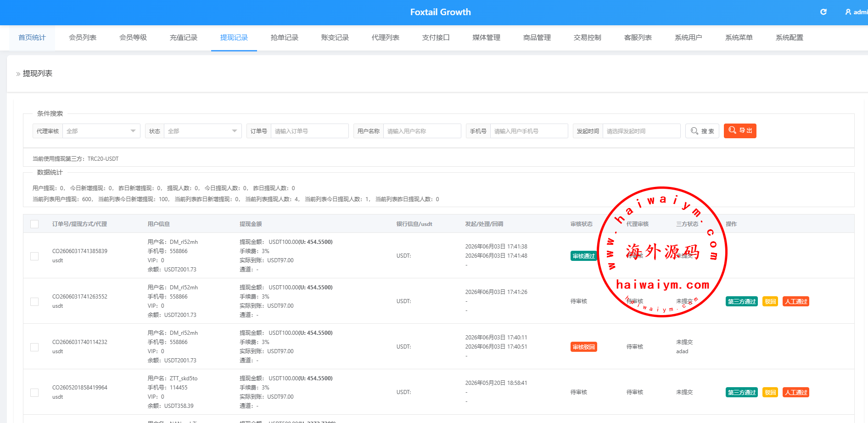Open the 抢单记录 tab
Viewport: 868px width, 423px height.
click(285, 38)
